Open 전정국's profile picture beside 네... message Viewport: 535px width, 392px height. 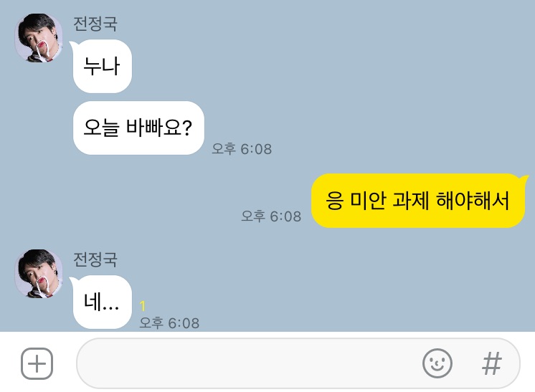click(39, 274)
